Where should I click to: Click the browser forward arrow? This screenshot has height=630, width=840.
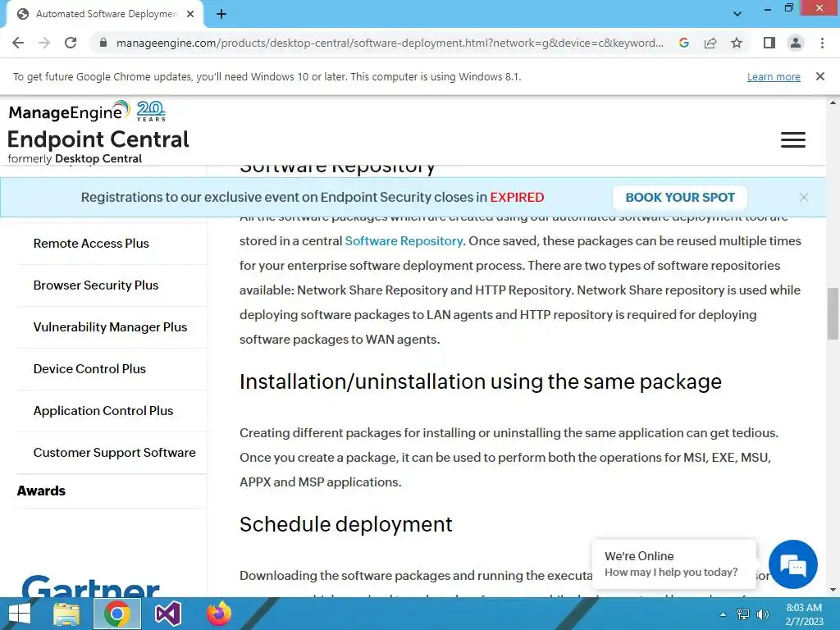point(44,43)
